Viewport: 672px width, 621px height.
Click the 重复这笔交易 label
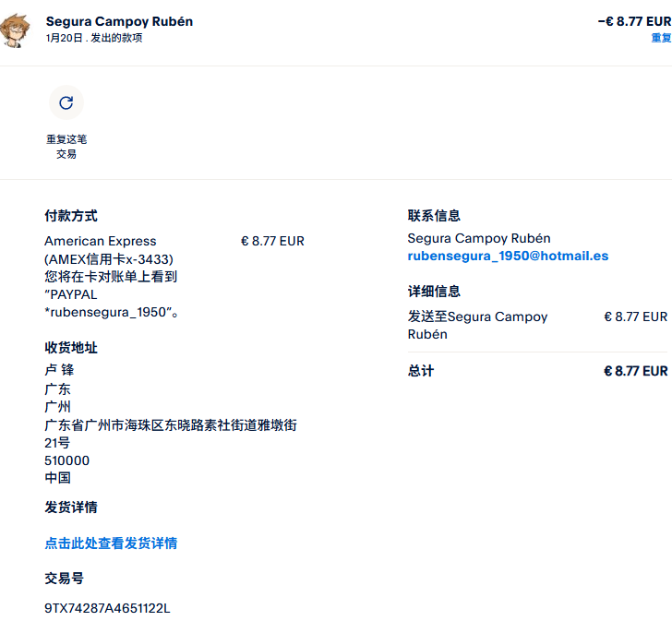coord(66,147)
